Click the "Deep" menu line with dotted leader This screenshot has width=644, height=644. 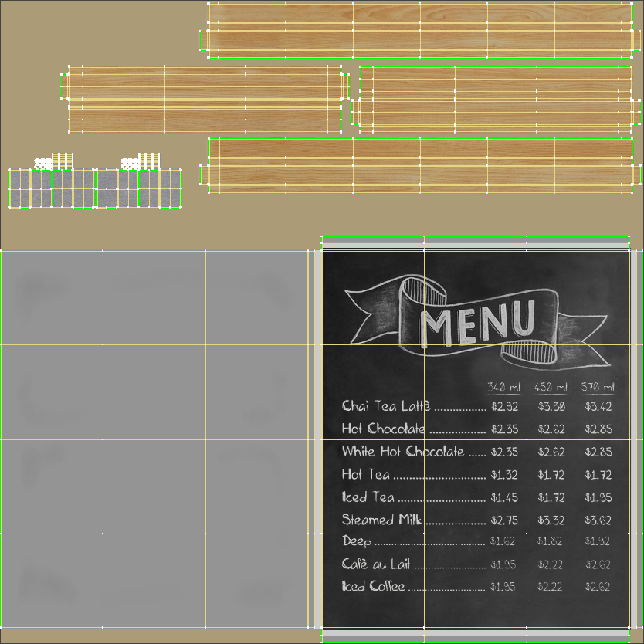click(x=359, y=542)
